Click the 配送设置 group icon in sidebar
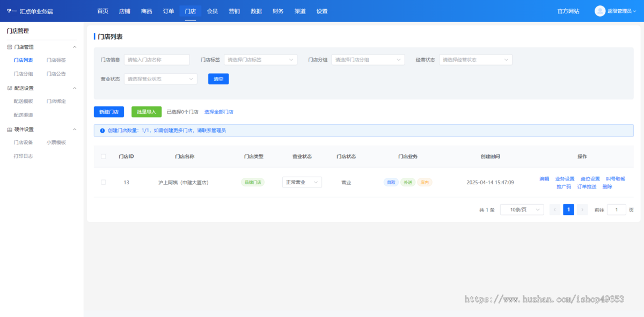 click(10, 88)
